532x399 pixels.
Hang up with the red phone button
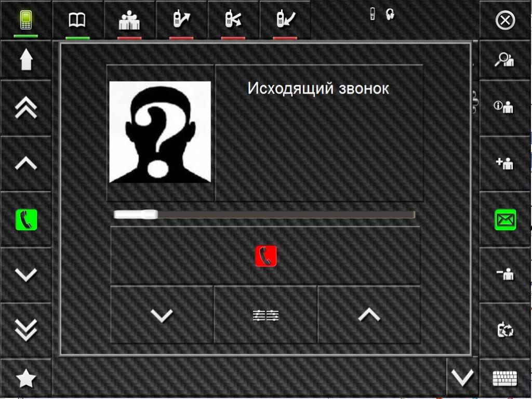pyautogui.click(x=265, y=256)
